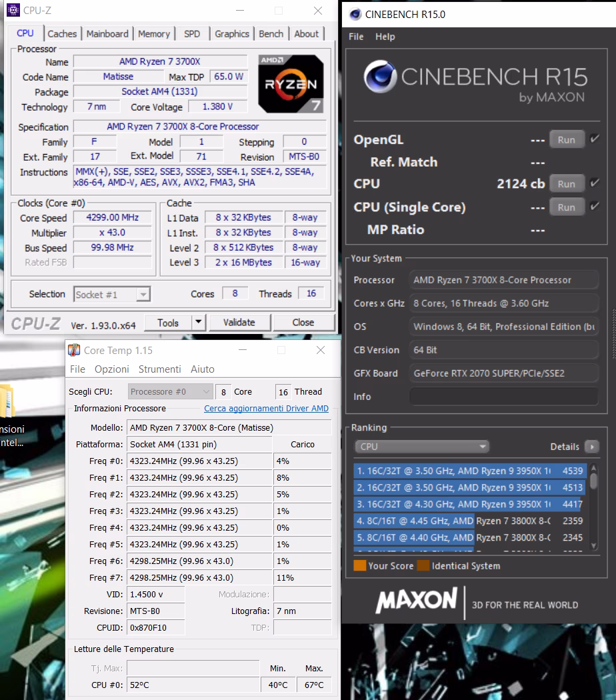Image resolution: width=616 pixels, height=700 pixels.
Task: Click the CPUID 0x870F10 field
Action: coord(156,628)
